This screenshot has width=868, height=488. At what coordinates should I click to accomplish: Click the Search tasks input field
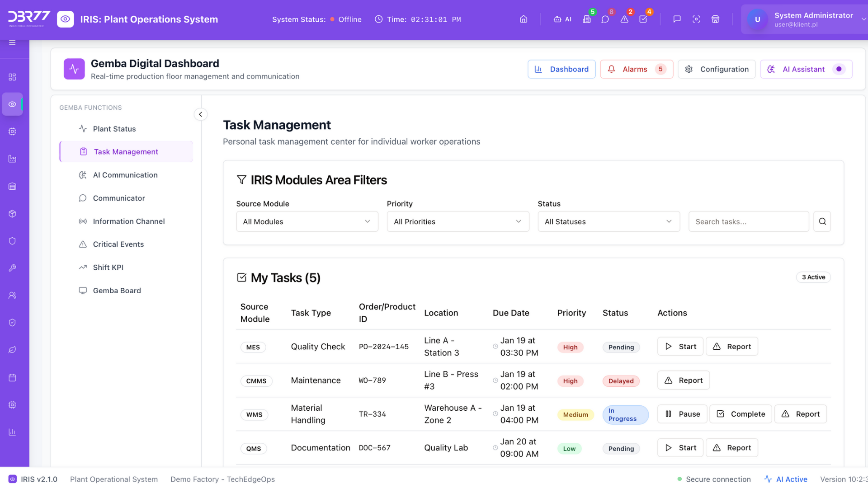(748, 221)
